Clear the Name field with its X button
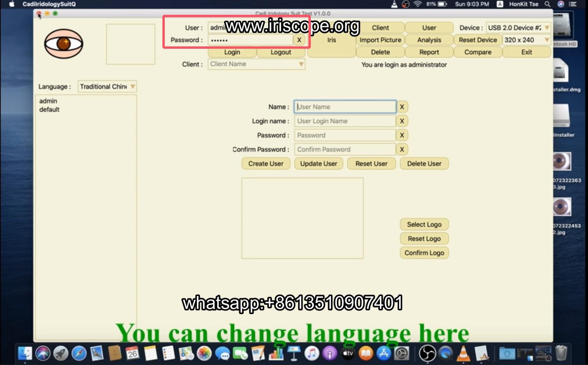The image size is (588, 365). tap(402, 107)
